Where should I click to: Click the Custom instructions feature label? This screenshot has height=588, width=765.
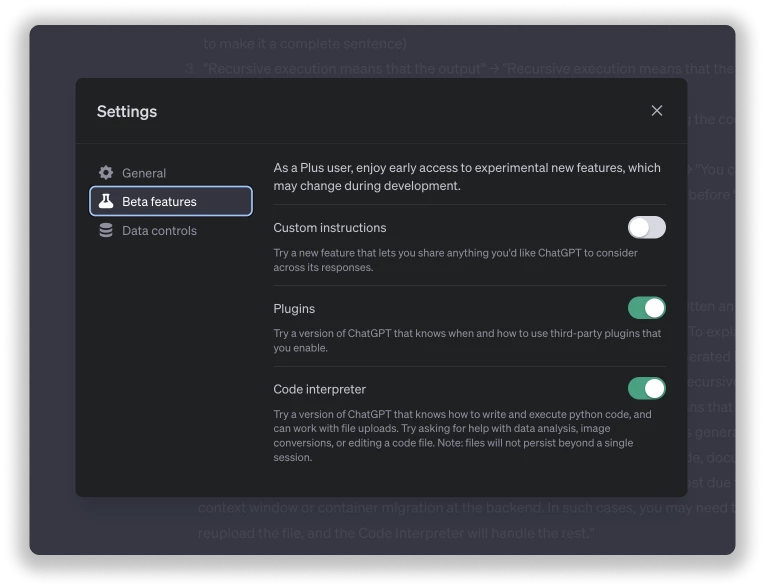(x=330, y=228)
